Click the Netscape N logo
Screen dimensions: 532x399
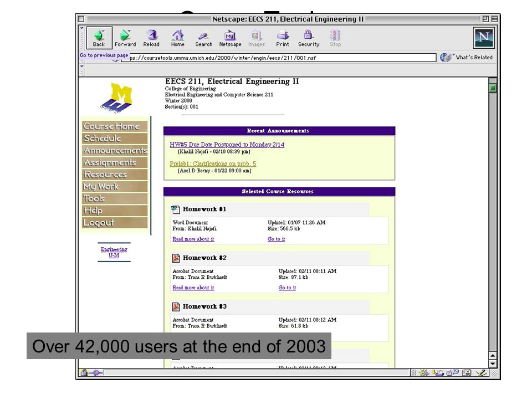pos(484,38)
